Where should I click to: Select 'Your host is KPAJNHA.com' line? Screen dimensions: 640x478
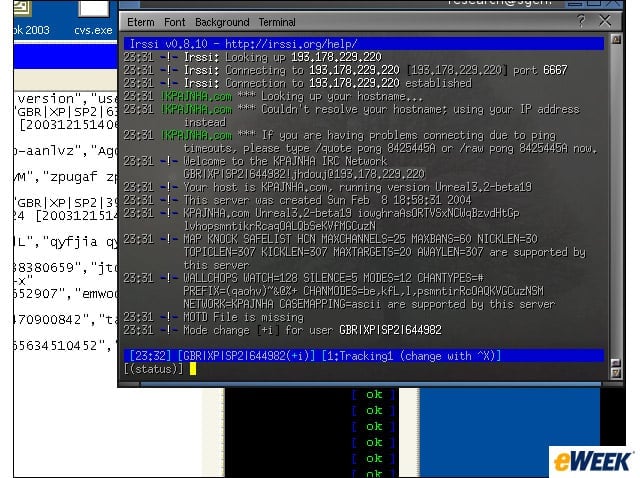(x=328, y=187)
